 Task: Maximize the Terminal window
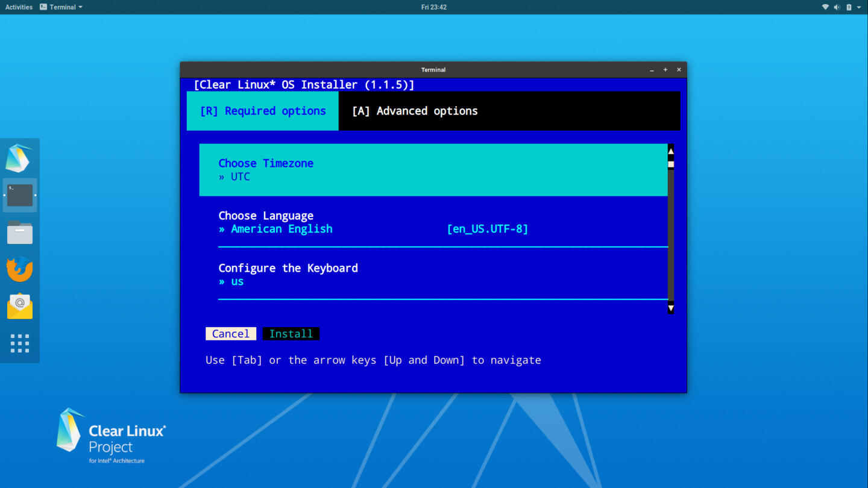click(x=665, y=70)
